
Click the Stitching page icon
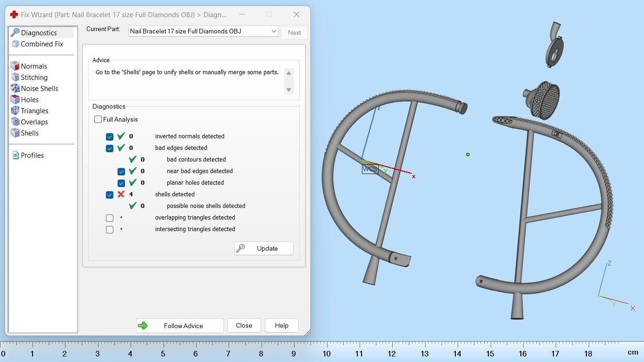15,77
